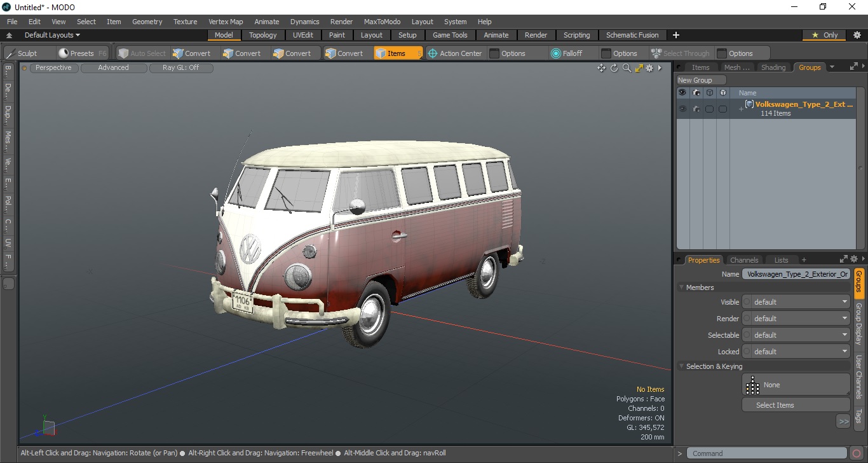Toggle render camera for Volkswagen group
The height and width of the screenshot is (463, 868).
click(x=696, y=109)
